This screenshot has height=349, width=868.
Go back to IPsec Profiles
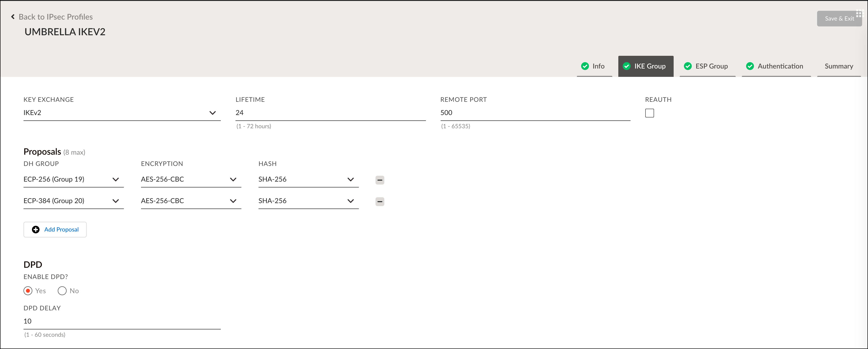[x=56, y=17]
